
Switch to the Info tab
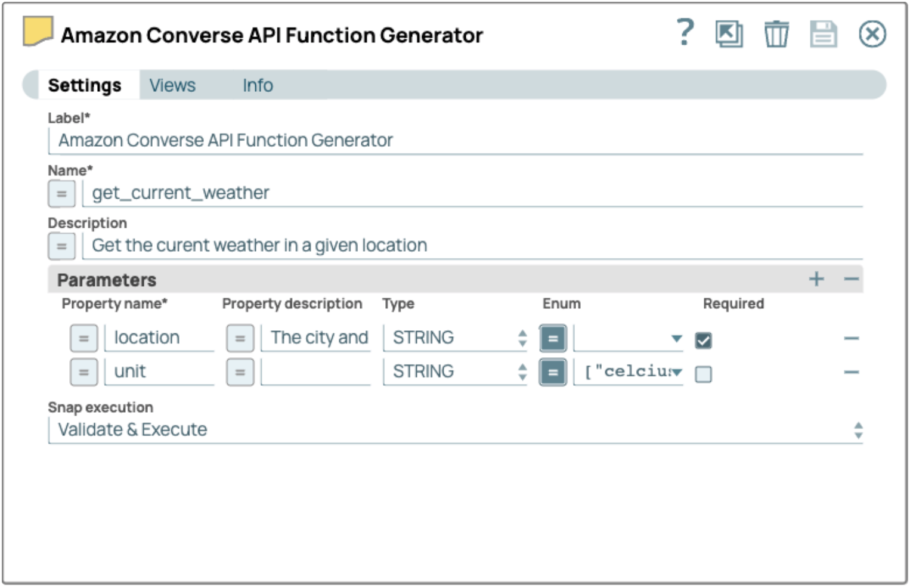[258, 85]
